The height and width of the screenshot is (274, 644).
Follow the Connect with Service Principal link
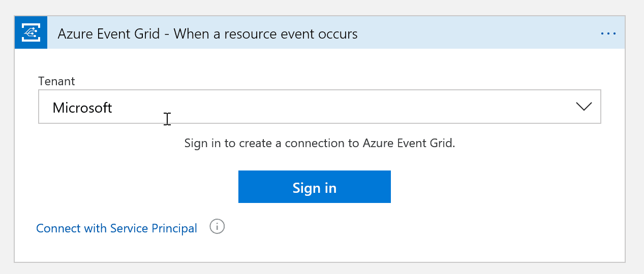coord(116,228)
